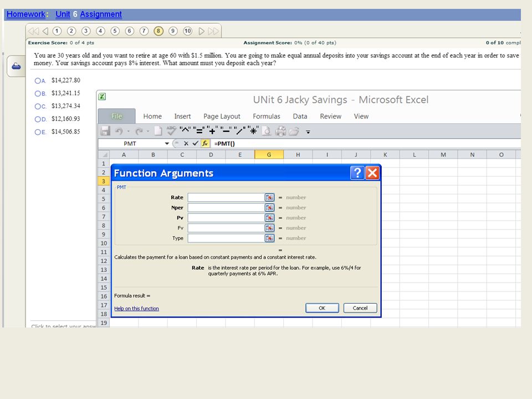This screenshot has height=399, width=532.
Task: Open the View ribbon tab
Action: pos(361,116)
